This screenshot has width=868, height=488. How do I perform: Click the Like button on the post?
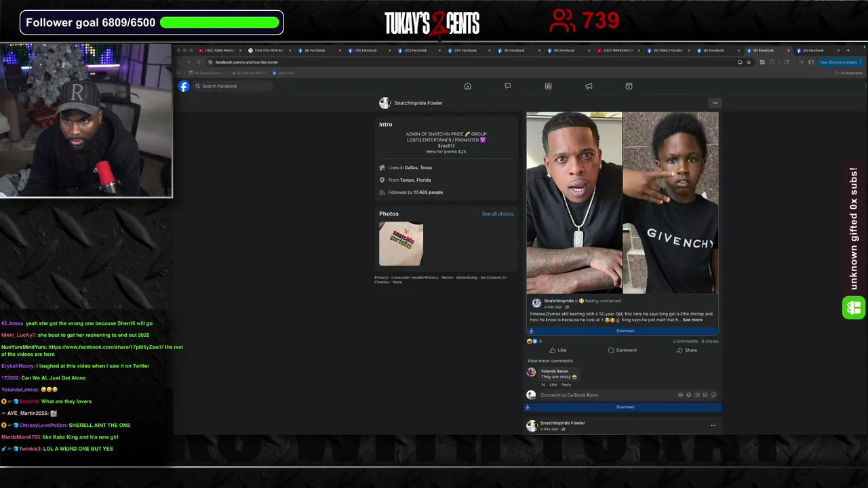pyautogui.click(x=557, y=350)
